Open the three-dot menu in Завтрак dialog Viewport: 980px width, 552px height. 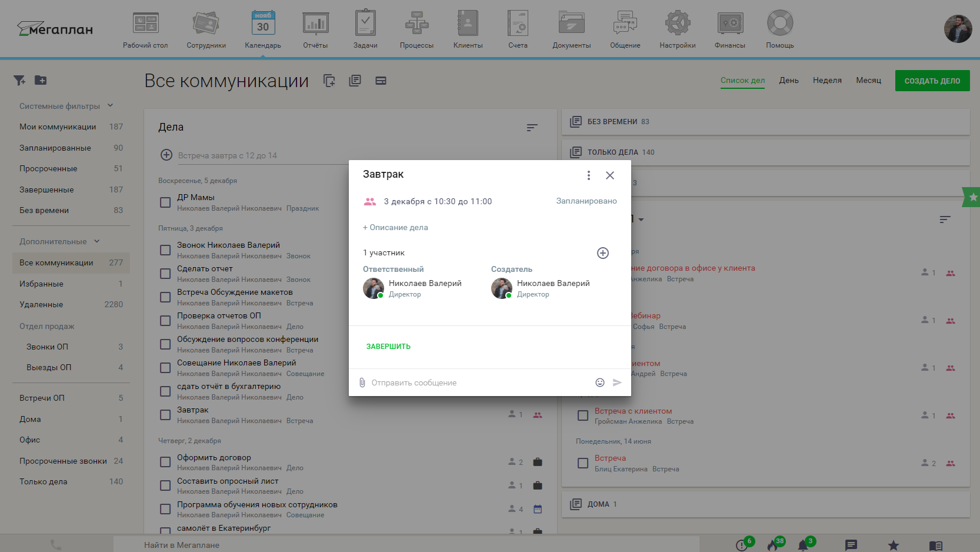[588, 175]
